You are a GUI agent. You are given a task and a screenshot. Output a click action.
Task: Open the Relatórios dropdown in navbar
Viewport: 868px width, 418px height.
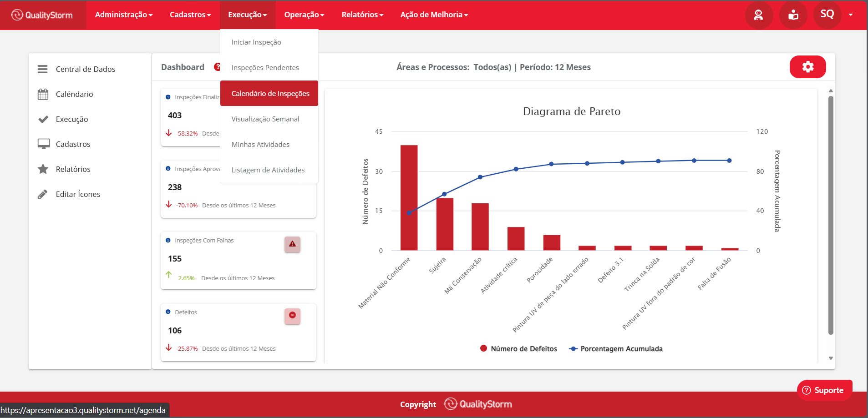pyautogui.click(x=362, y=15)
